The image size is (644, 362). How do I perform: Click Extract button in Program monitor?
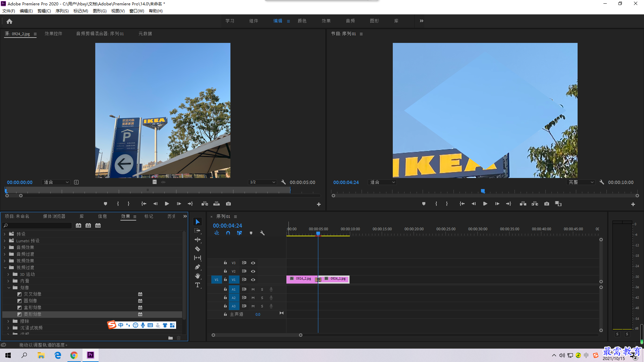tap(535, 204)
